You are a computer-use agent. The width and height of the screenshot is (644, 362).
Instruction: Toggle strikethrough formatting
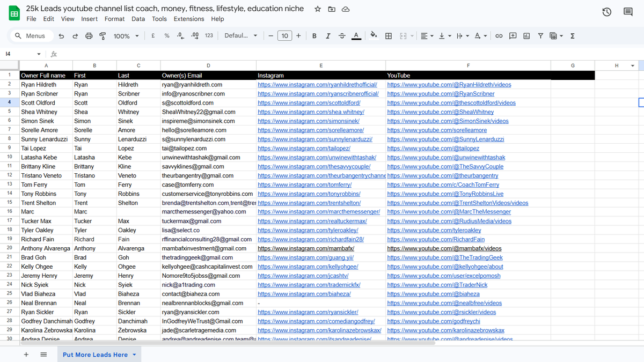(x=342, y=36)
